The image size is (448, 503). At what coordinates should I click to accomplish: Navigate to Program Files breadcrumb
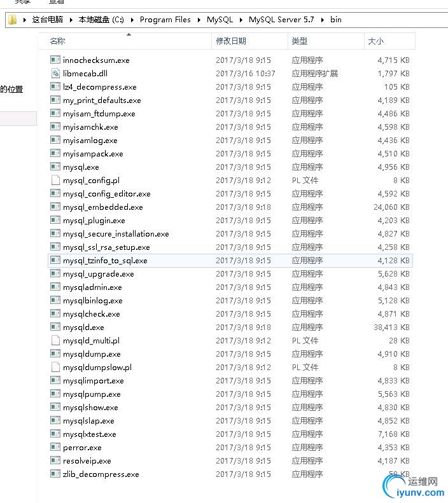pyautogui.click(x=165, y=20)
